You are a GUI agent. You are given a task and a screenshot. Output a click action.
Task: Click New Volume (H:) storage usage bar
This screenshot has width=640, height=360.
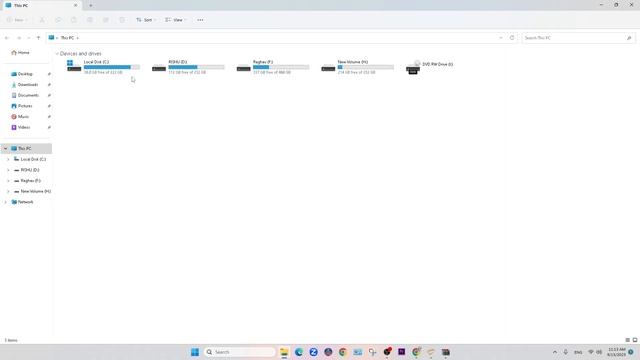point(366,67)
